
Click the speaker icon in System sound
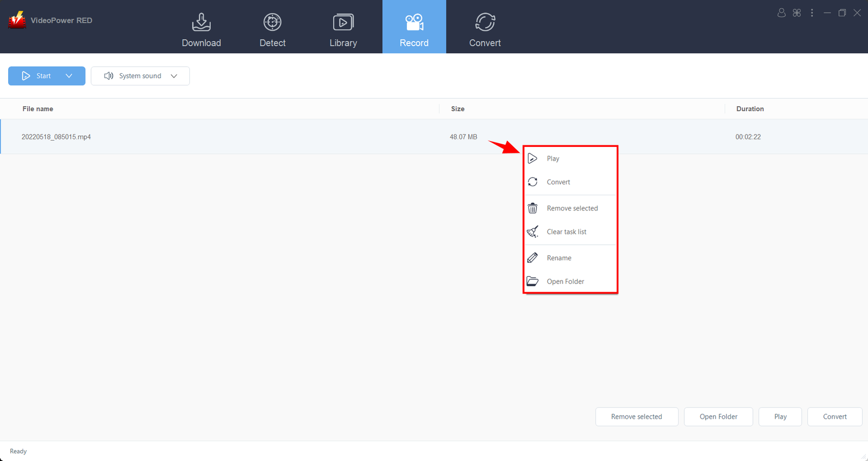108,76
